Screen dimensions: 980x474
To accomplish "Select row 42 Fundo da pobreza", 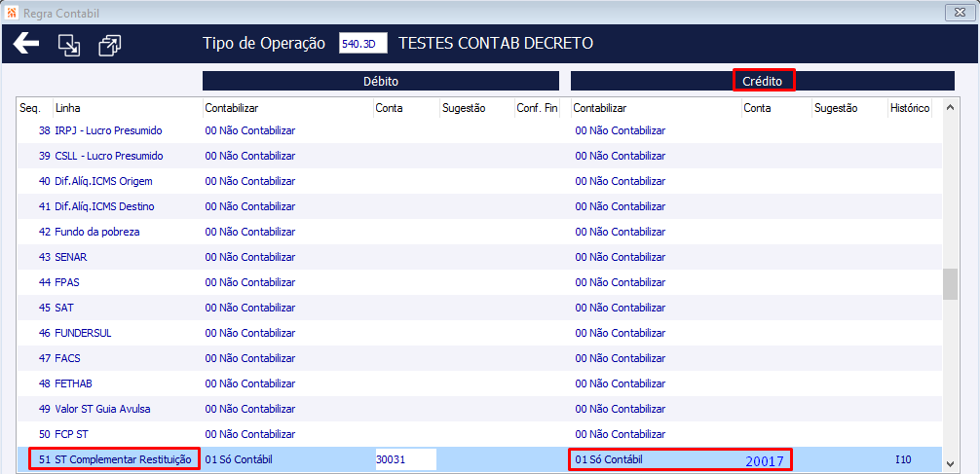I will pos(479,232).
